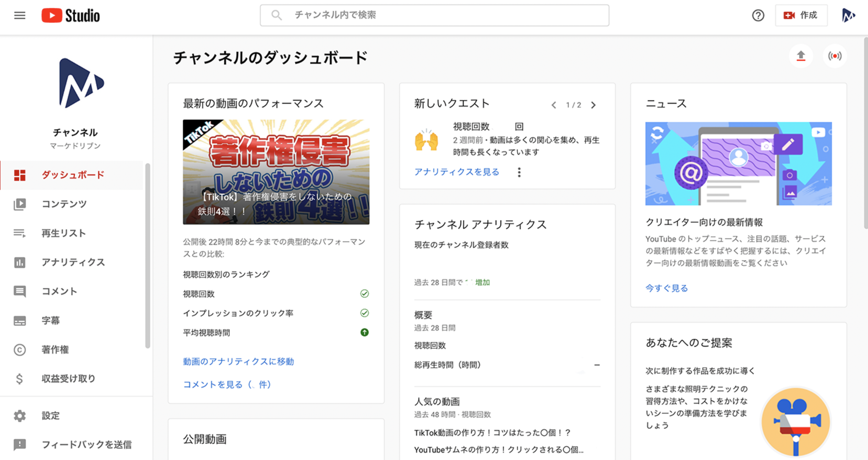Click the 作成 create button

click(801, 15)
